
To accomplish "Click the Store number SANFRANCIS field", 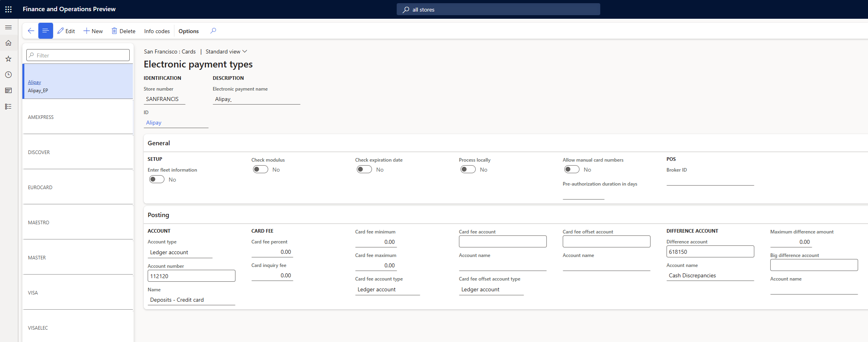I will [x=164, y=99].
